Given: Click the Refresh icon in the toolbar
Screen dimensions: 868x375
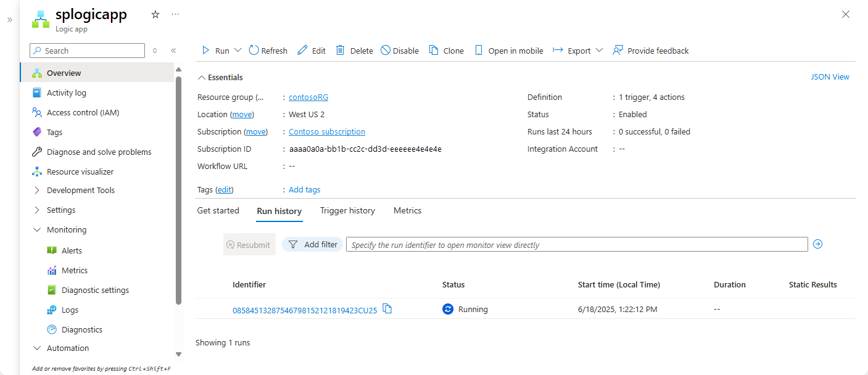Looking at the screenshot, I should [254, 51].
